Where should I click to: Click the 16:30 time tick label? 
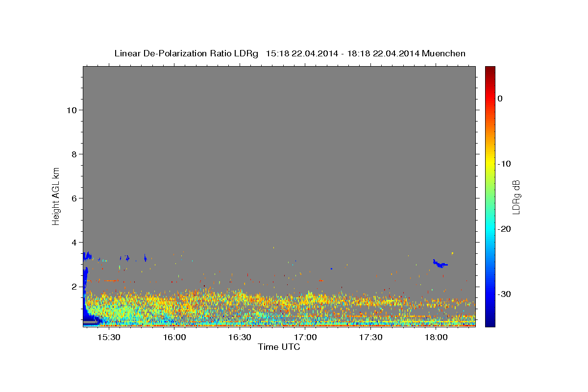(x=240, y=338)
